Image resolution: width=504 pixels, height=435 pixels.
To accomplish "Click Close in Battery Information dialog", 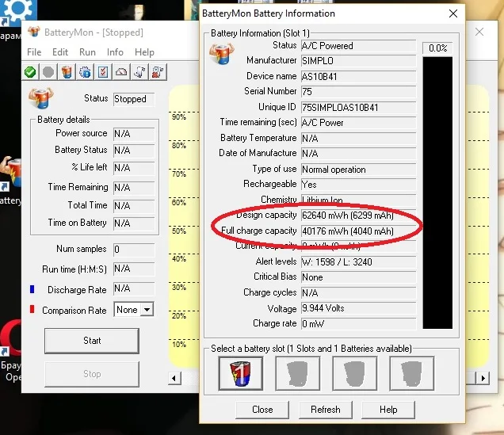I will click(x=262, y=410).
